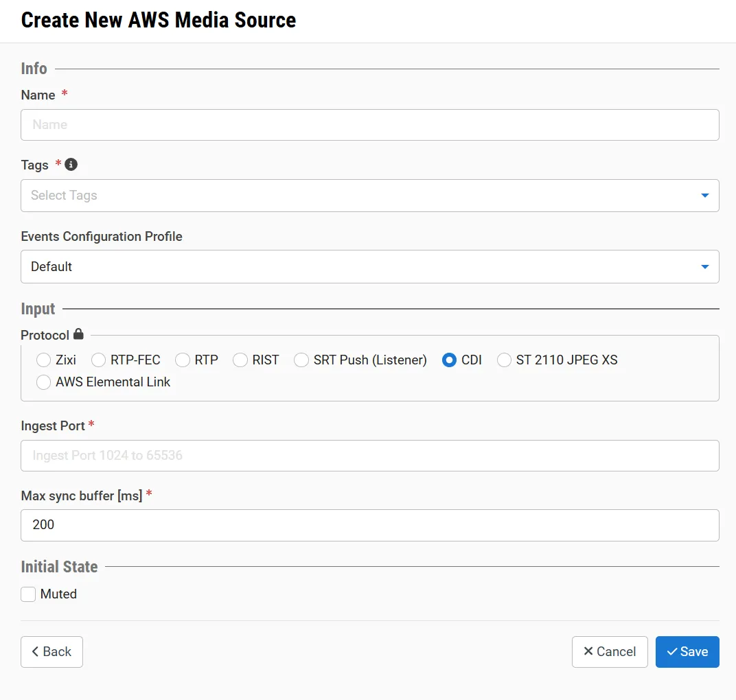
Task: Save the new AWS media source
Action: 687,652
